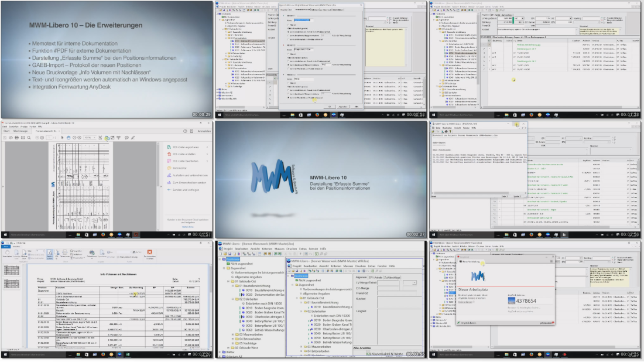Viewport: 644px width, 362px height.
Task: Click the help question-mark icon left of Anmelden
Action: 185,131
